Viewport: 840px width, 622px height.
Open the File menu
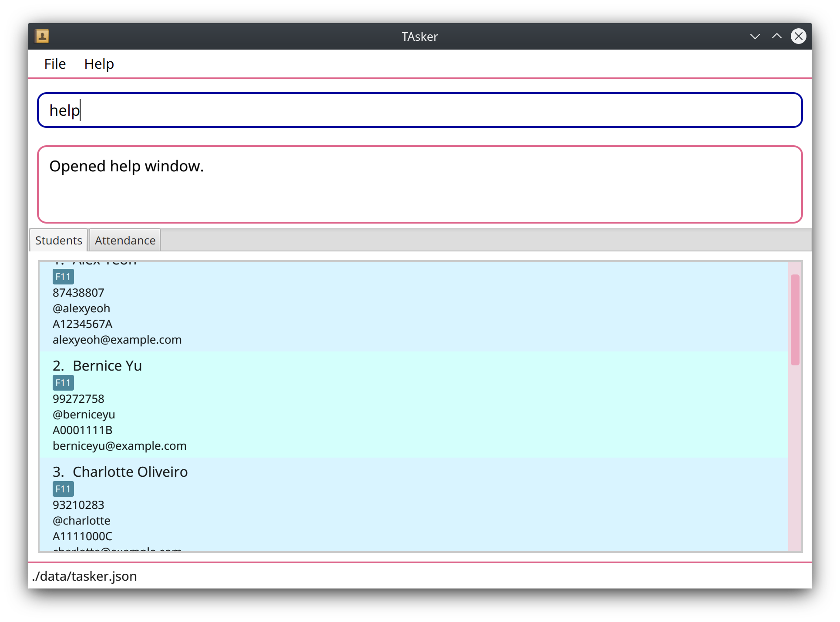[55, 64]
